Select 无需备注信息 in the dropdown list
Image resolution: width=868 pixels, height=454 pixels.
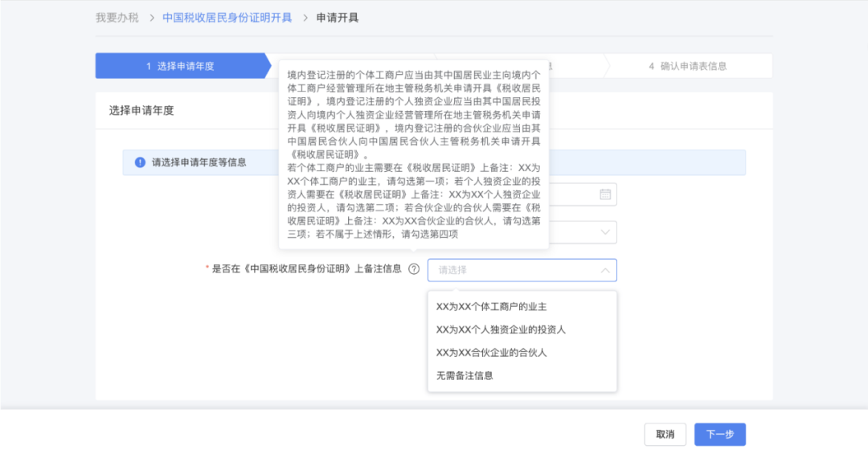pos(465,375)
